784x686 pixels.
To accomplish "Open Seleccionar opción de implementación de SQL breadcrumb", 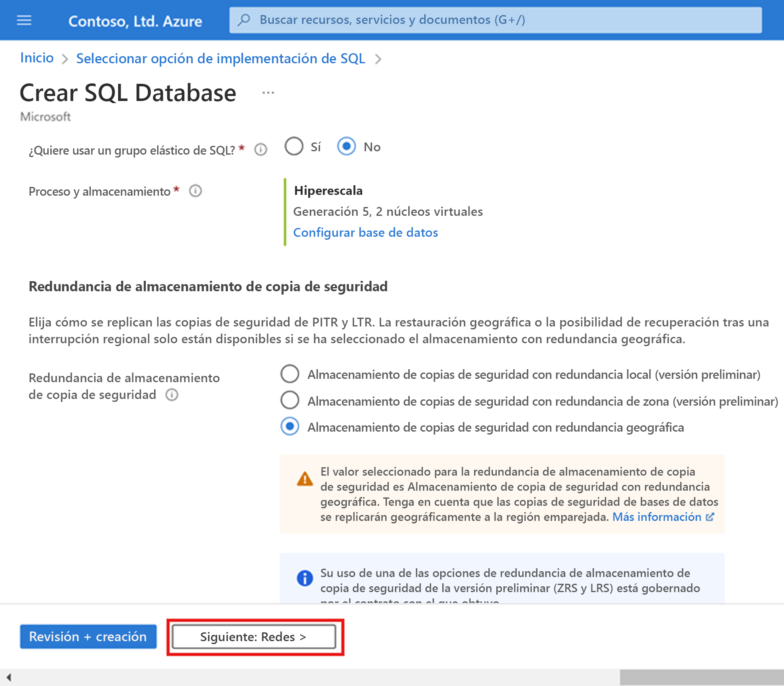I will tap(221, 59).
